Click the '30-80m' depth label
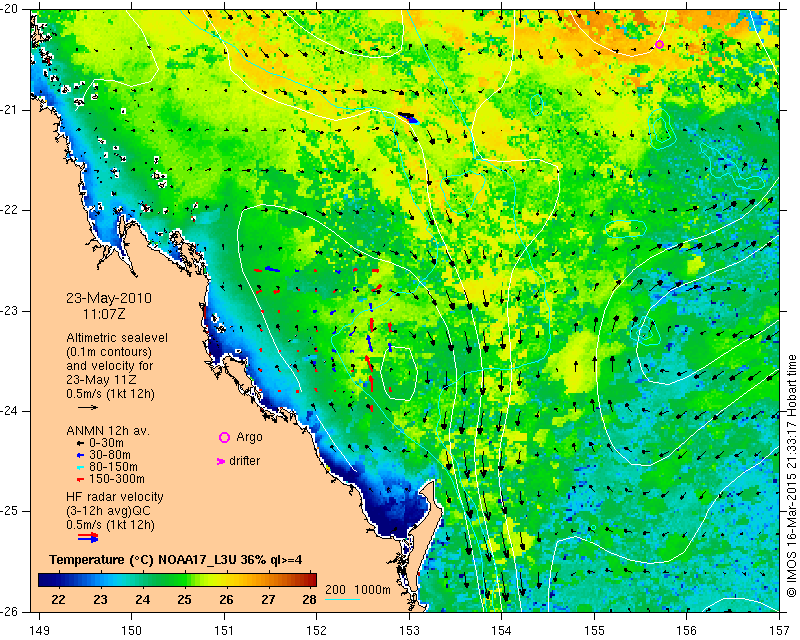The image size is (800, 640). point(110,455)
